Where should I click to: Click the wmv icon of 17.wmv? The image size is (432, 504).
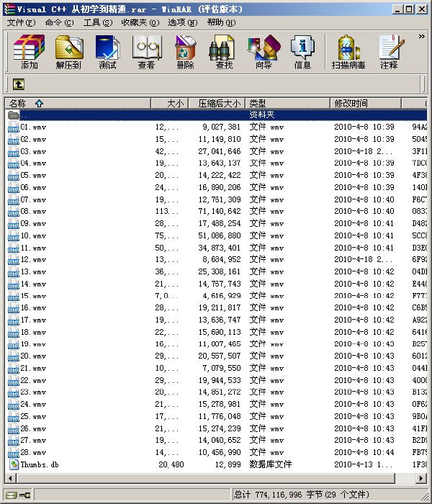(x=14, y=320)
